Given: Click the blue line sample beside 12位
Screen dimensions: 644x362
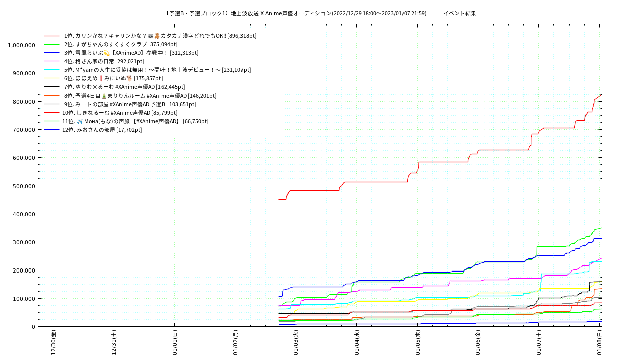Looking at the screenshot, I should click(x=52, y=130).
